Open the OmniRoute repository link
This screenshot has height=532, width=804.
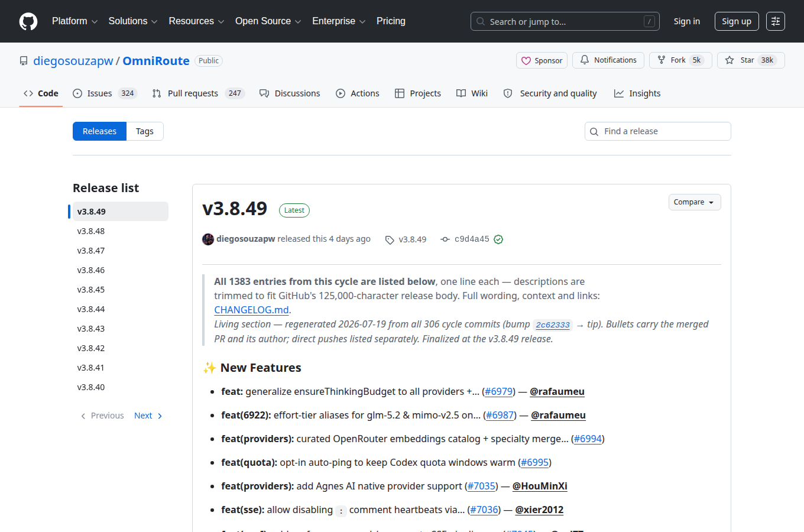(156, 61)
